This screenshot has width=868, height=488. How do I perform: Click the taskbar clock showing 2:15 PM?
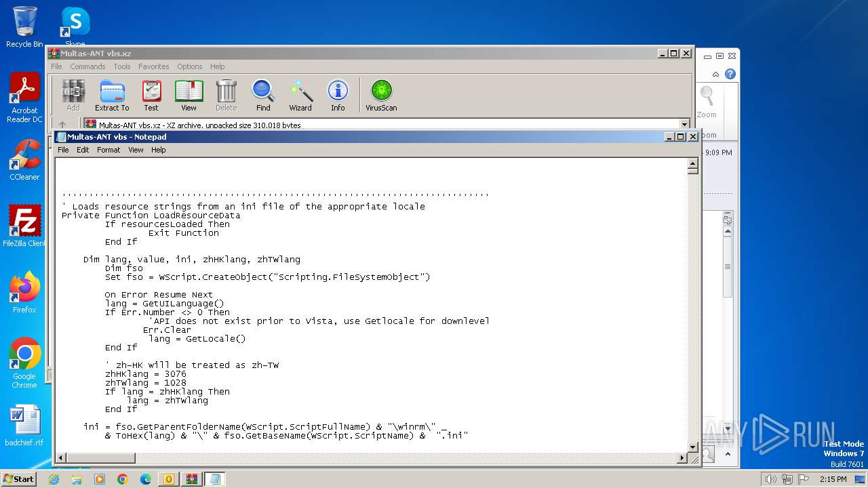tap(833, 479)
